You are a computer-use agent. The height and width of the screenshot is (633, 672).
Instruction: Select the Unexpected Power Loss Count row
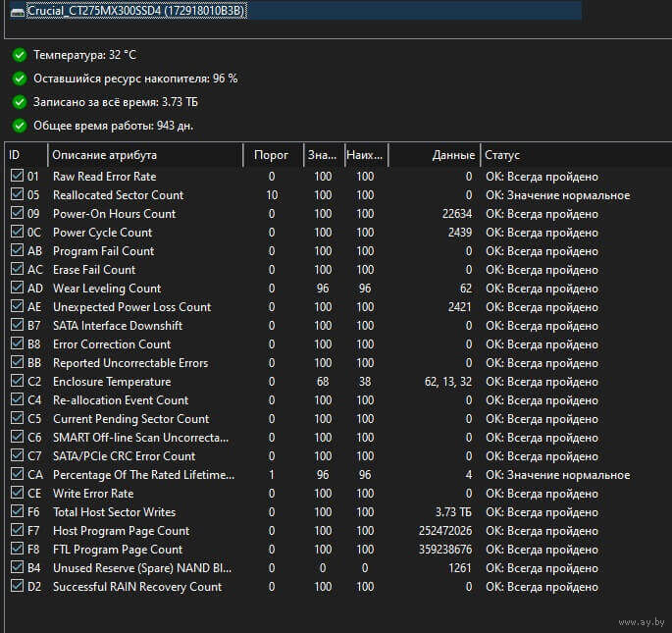click(131, 307)
